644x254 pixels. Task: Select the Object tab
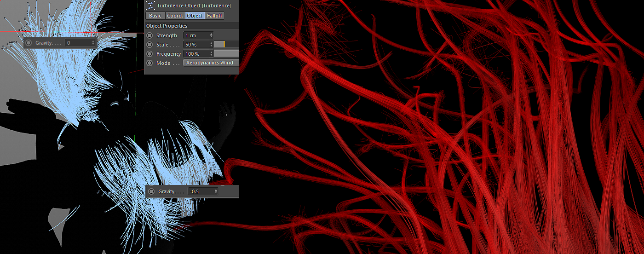coord(195,16)
